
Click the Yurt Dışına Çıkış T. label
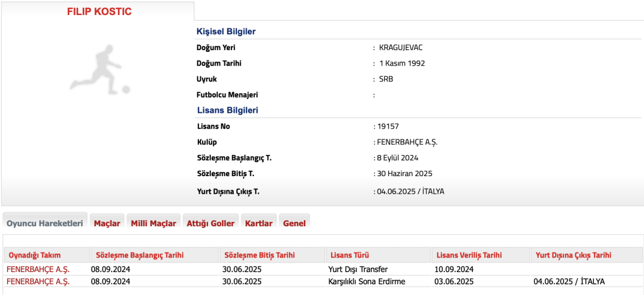click(228, 191)
